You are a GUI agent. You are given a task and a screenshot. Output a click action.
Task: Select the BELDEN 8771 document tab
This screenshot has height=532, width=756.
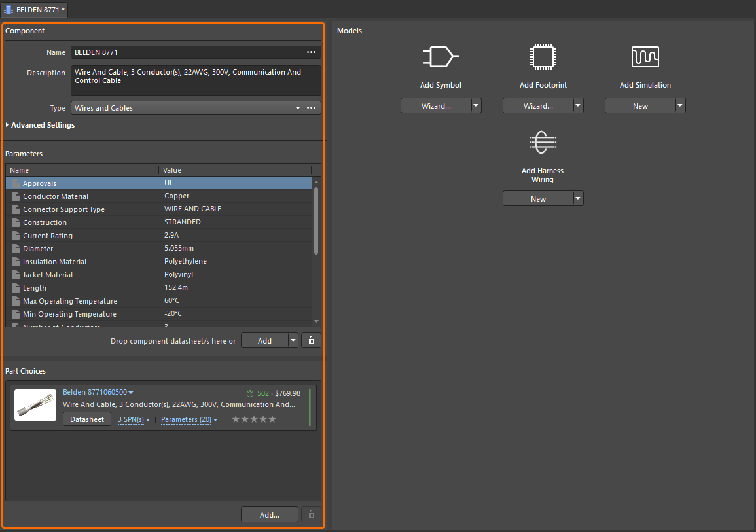[x=34, y=10]
